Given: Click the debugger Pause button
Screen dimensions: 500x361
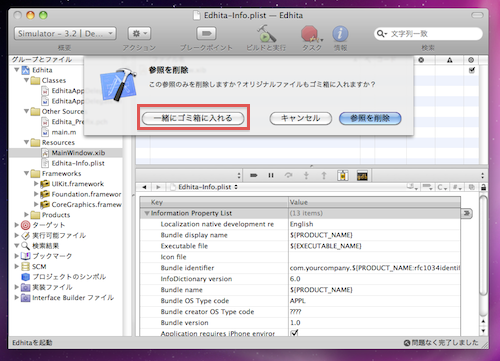Looking at the screenshot, I should pos(271,175).
